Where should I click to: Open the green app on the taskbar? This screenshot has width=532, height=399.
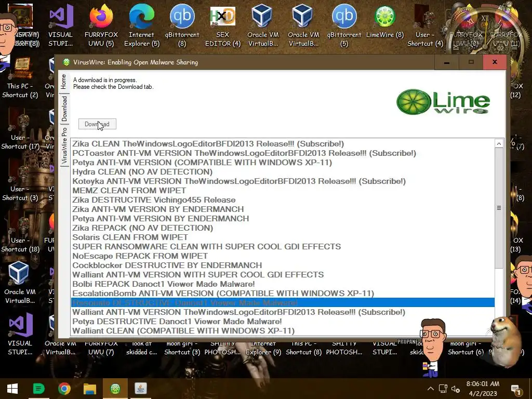coord(38,389)
